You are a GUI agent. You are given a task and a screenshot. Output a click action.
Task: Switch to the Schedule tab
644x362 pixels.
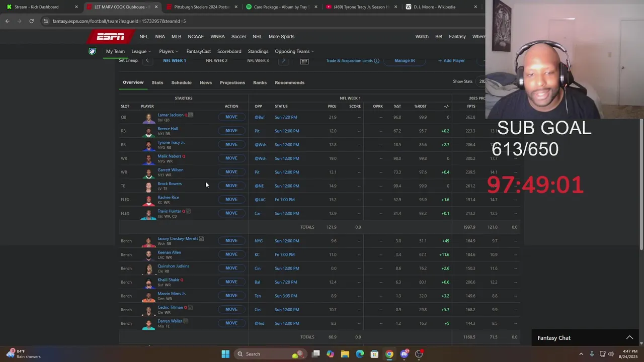coord(181,82)
